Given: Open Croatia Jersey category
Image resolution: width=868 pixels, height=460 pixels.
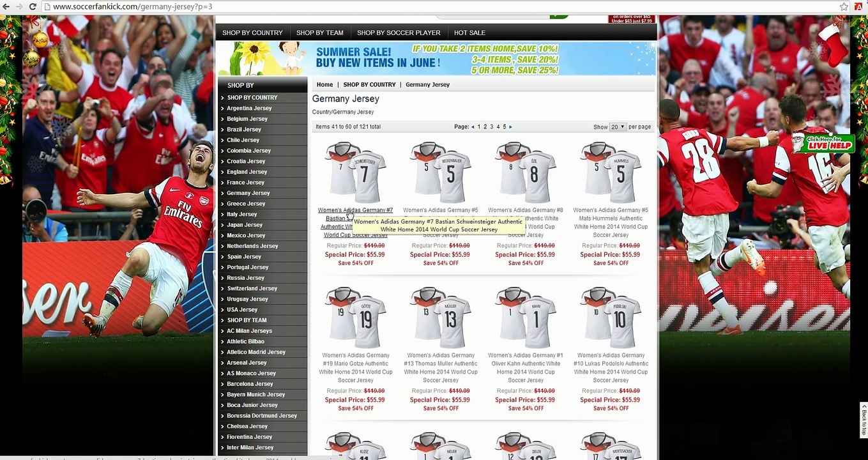Looking at the screenshot, I should click(x=246, y=162).
